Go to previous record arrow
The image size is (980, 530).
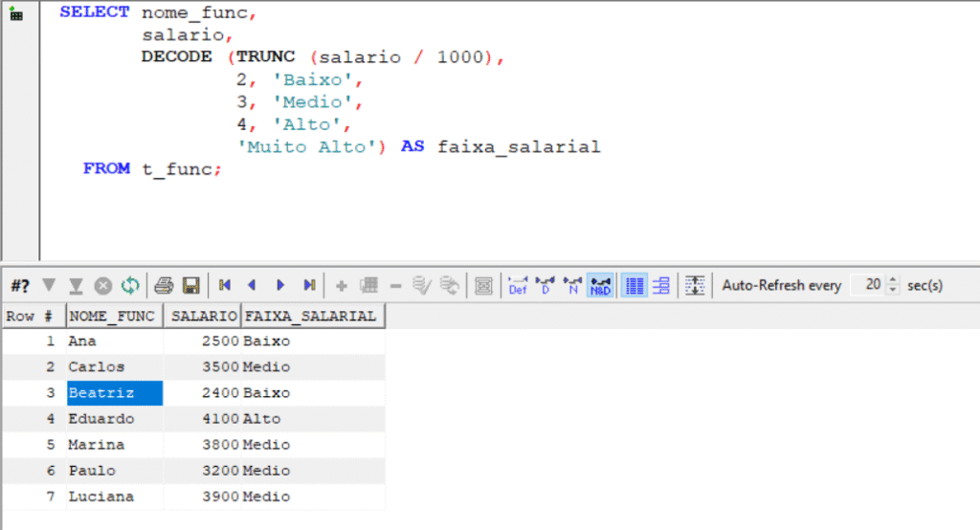point(253,285)
